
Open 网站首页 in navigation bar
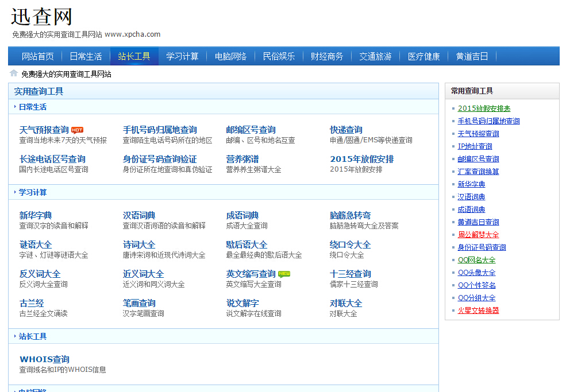coord(37,57)
